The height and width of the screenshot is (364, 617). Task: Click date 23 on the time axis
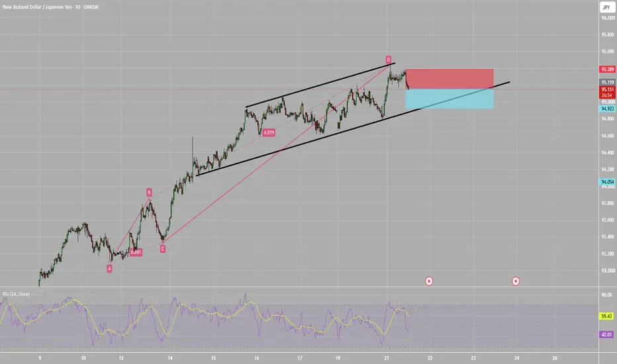pyautogui.click(x=473, y=358)
